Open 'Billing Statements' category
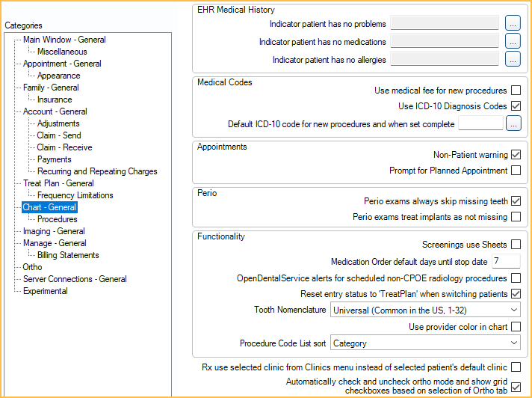 pos(68,255)
